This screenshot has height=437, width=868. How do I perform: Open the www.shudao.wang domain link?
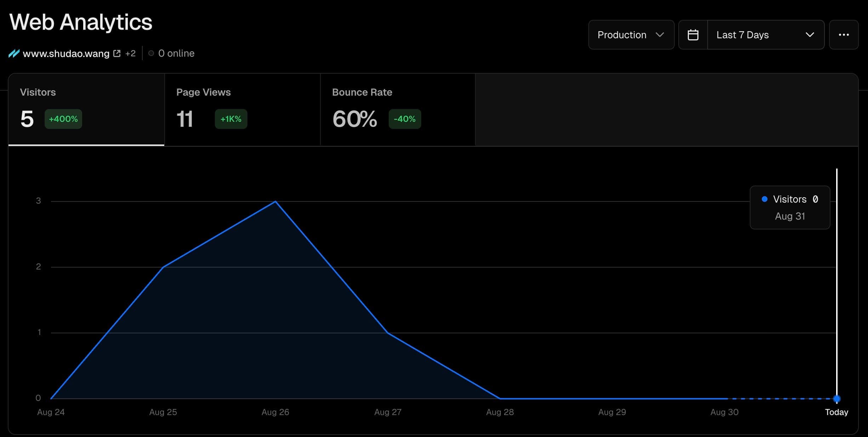66,53
